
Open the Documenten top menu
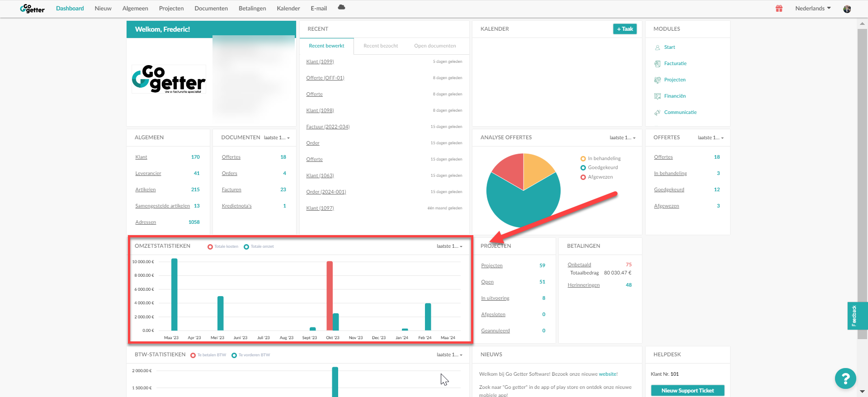click(211, 8)
